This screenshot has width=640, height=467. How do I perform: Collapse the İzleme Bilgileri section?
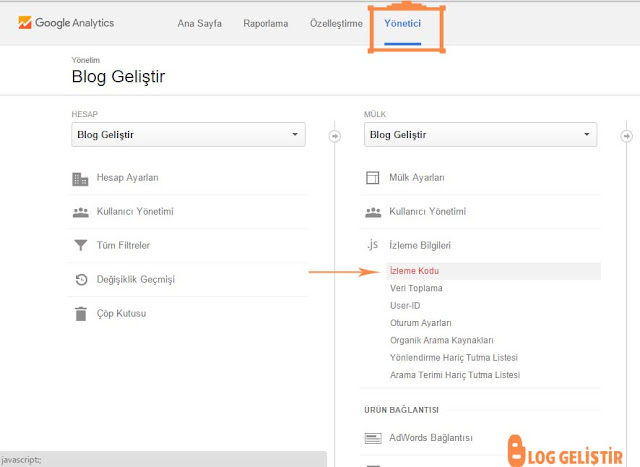421,245
